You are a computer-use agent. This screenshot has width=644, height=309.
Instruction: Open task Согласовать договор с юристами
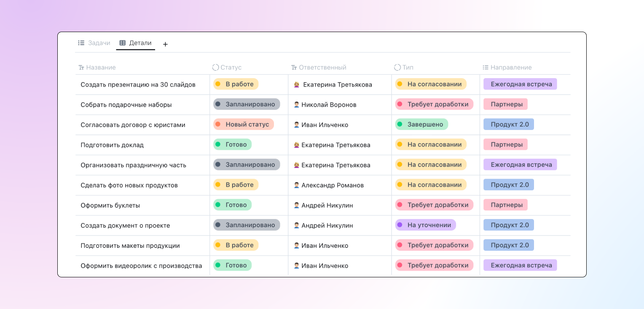tap(133, 125)
